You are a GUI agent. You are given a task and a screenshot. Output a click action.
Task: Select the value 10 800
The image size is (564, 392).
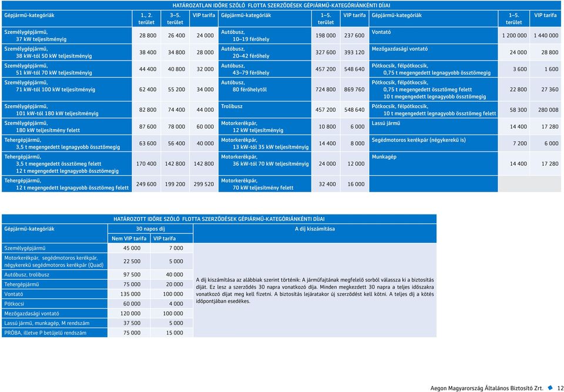point(327,127)
